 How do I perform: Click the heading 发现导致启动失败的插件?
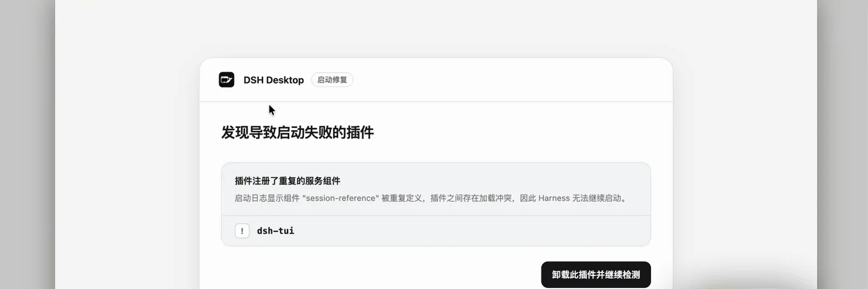(297, 133)
